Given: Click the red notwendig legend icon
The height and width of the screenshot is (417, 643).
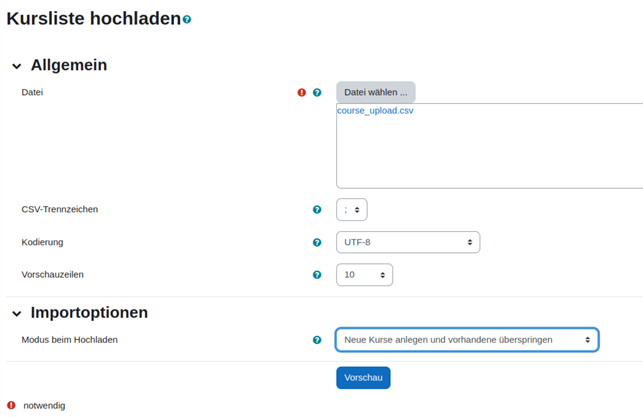Looking at the screenshot, I should click(x=11, y=405).
